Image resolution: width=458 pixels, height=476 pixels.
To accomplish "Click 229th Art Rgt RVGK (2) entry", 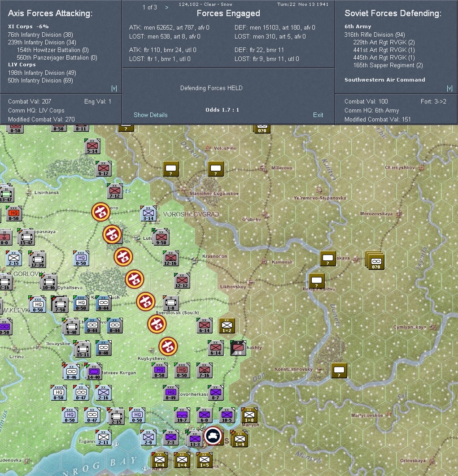I will point(384,42).
